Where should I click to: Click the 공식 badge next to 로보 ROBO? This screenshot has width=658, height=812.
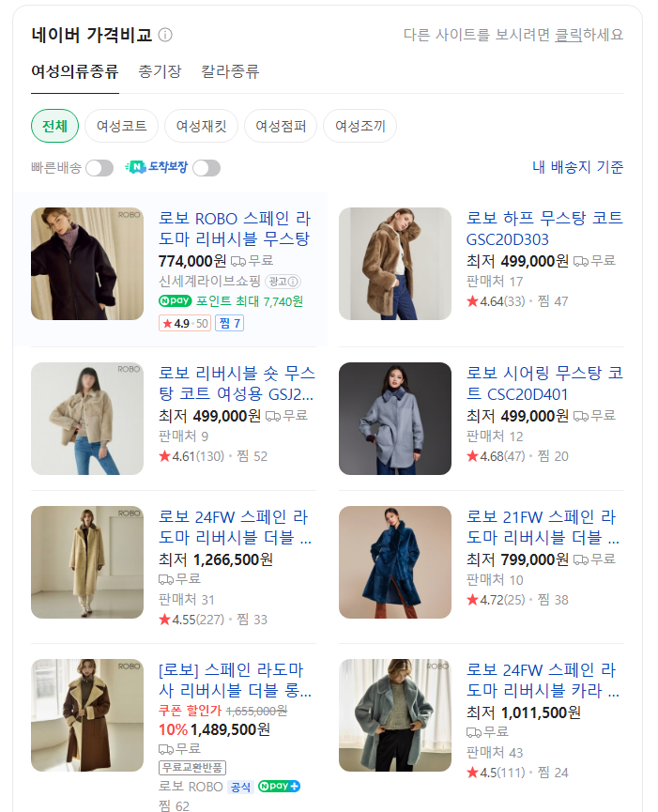point(240,788)
